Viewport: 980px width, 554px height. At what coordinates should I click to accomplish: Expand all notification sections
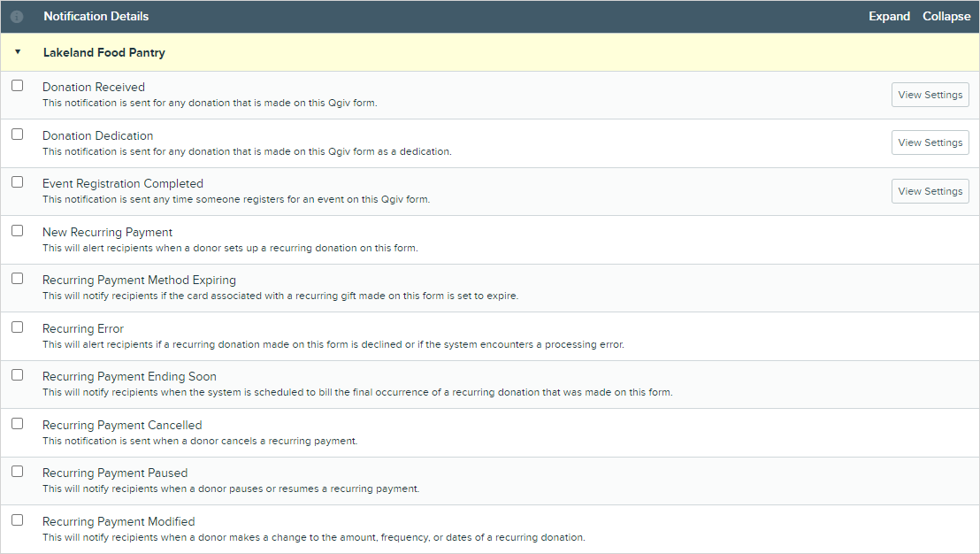pyautogui.click(x=889, y=16)
